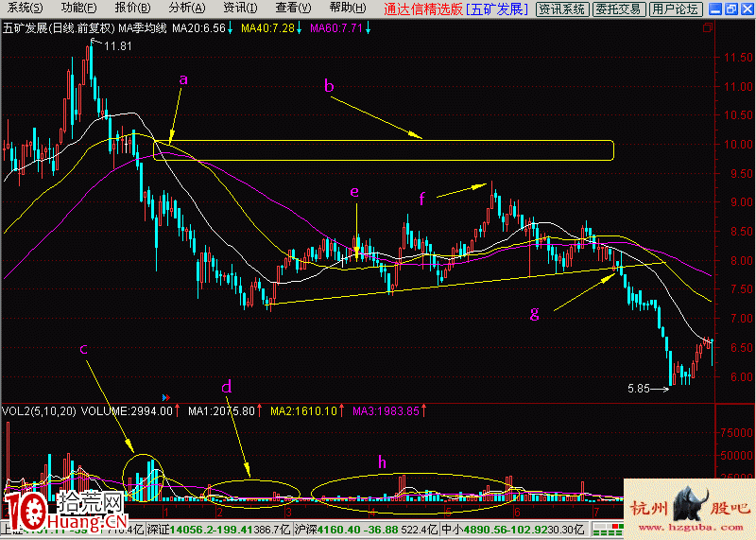Minimize the 通达信 window
Screen dimensions: 756x540
[715, 9]
